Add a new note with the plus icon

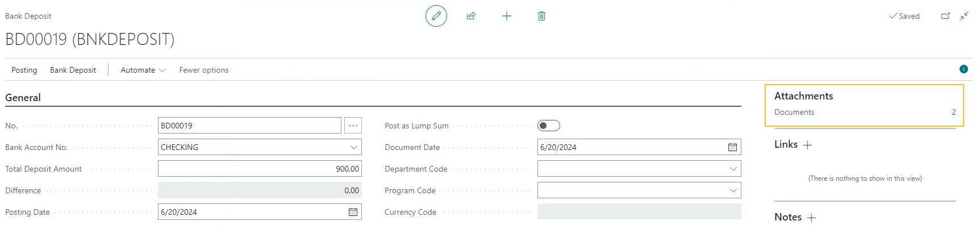pyautogui.click(x=811, y=218)
